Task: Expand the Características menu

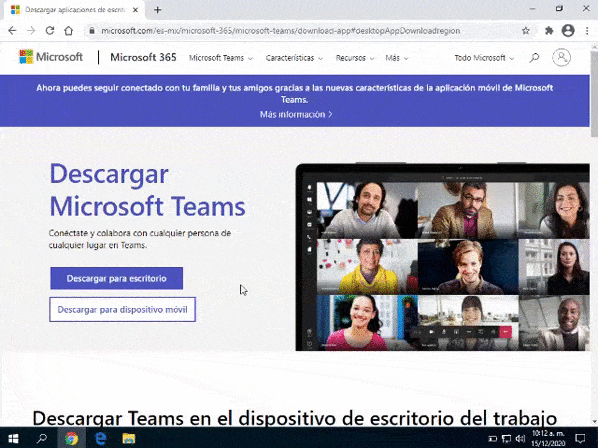Action: [x=294, y=58]
